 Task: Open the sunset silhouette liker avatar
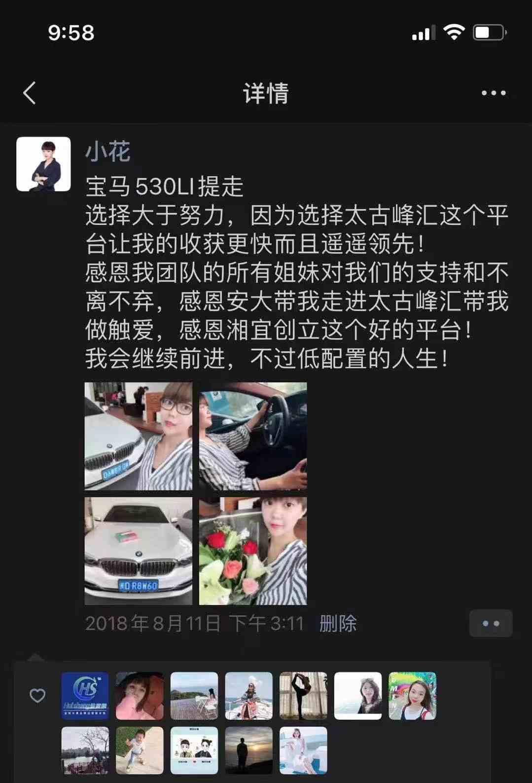(248, 750)
